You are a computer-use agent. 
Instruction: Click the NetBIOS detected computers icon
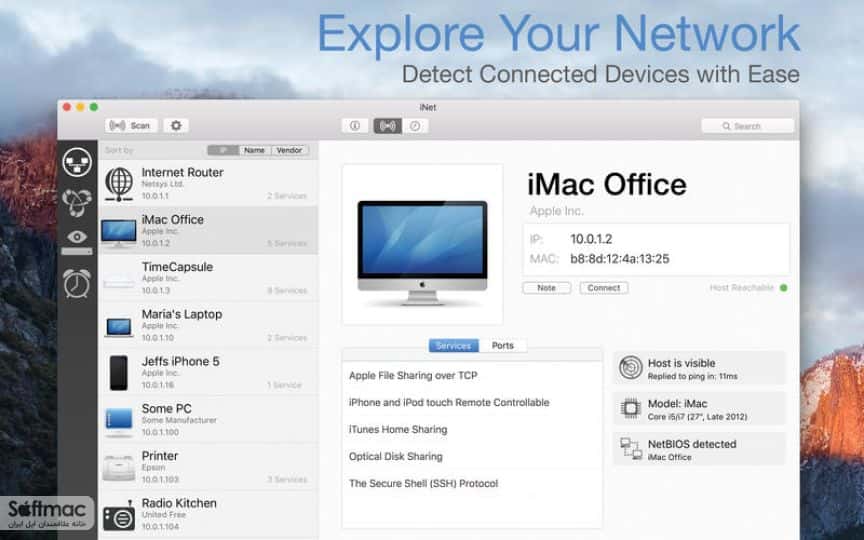click(x=630, y=449)
